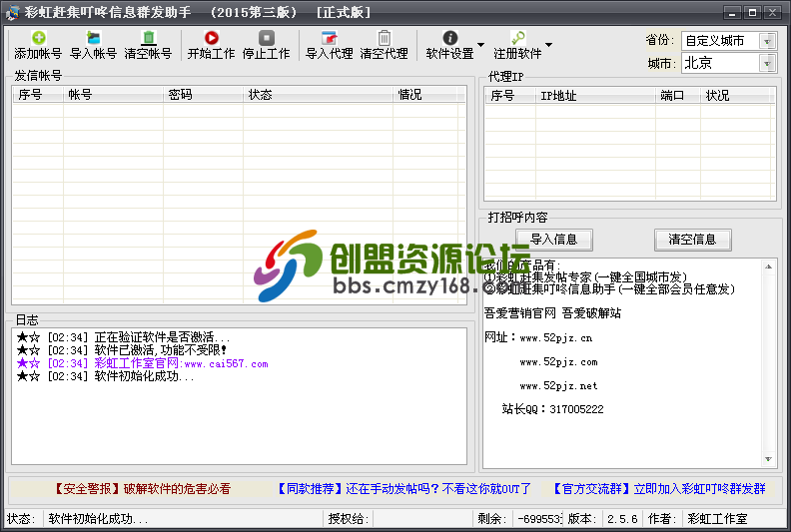The image size is (791, 532).
Task: Click the 状态 column header in accounts
Action: click(318, 95)
